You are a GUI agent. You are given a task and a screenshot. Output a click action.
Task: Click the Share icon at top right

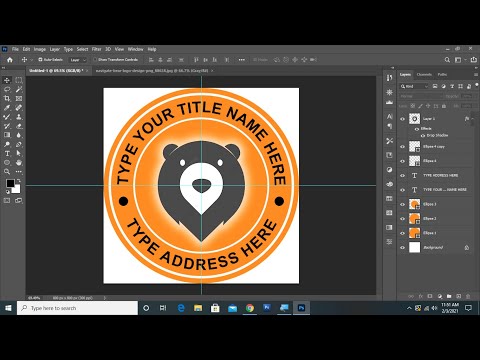(x=474, y=60)
